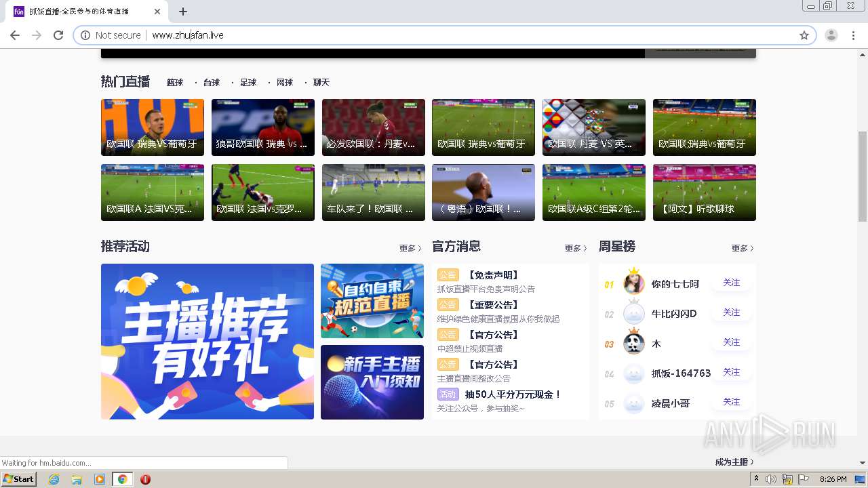Click panda avatar of 木
The width and height of the screenshot is (868, 488).
634,343
